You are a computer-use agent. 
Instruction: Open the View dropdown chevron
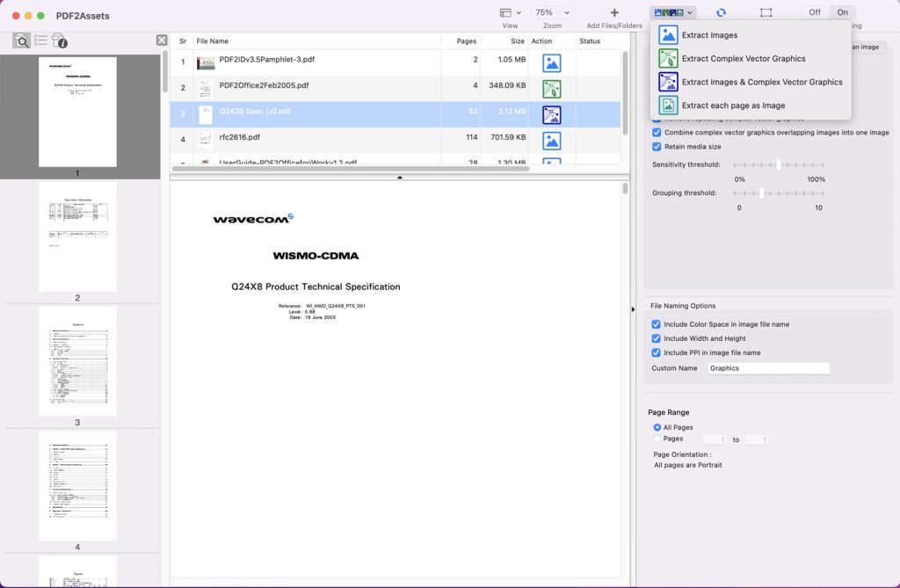pyautogui.click(x=519, y=12)
